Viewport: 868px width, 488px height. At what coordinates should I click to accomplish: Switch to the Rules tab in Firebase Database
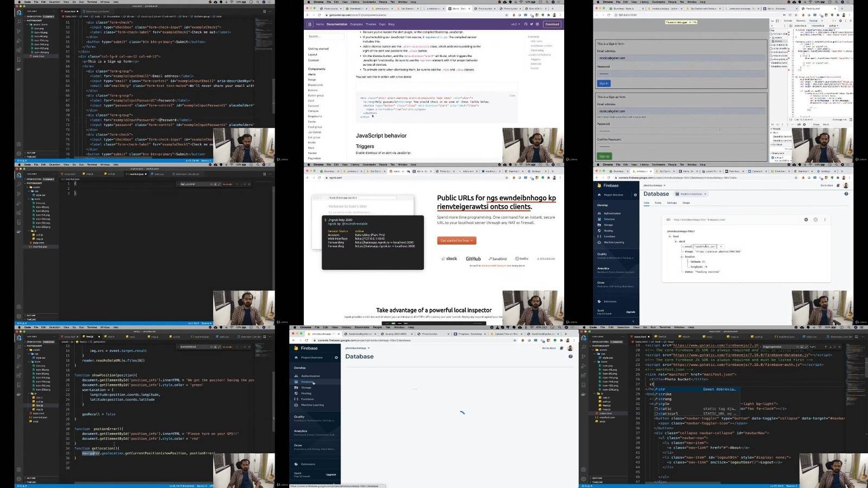pyautogui.click(x=658, y=203)
